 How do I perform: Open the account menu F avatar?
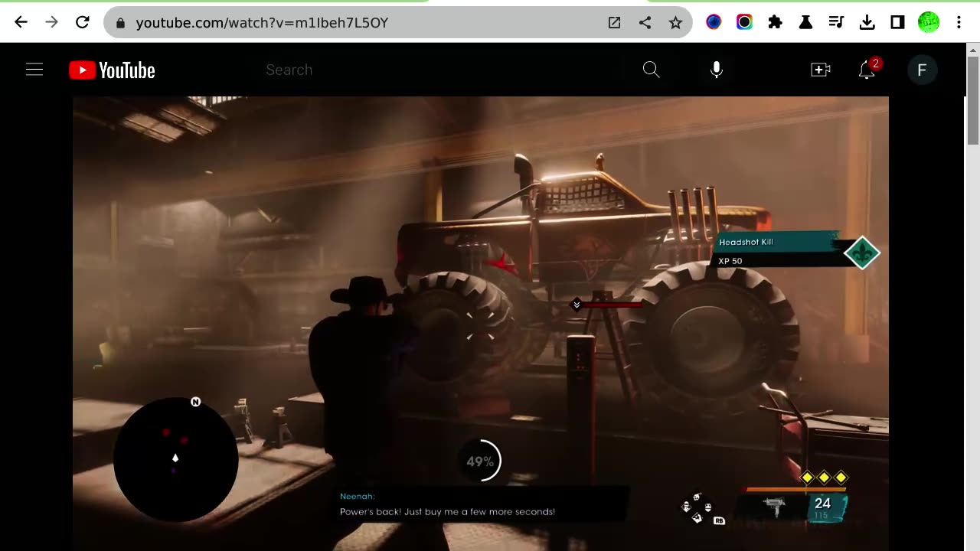[922, 70]
